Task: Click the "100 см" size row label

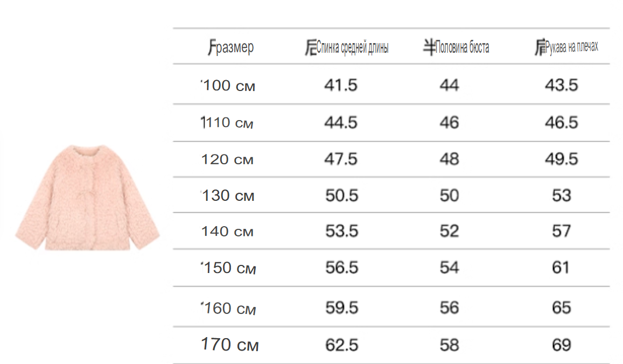Action: (x=228, y=86)
